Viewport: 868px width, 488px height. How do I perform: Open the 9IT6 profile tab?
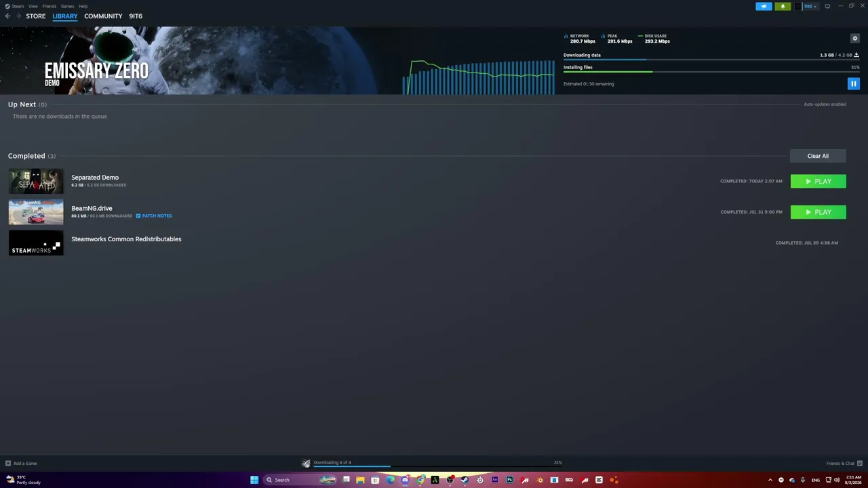pyautogui.click(x=136, y=16)
